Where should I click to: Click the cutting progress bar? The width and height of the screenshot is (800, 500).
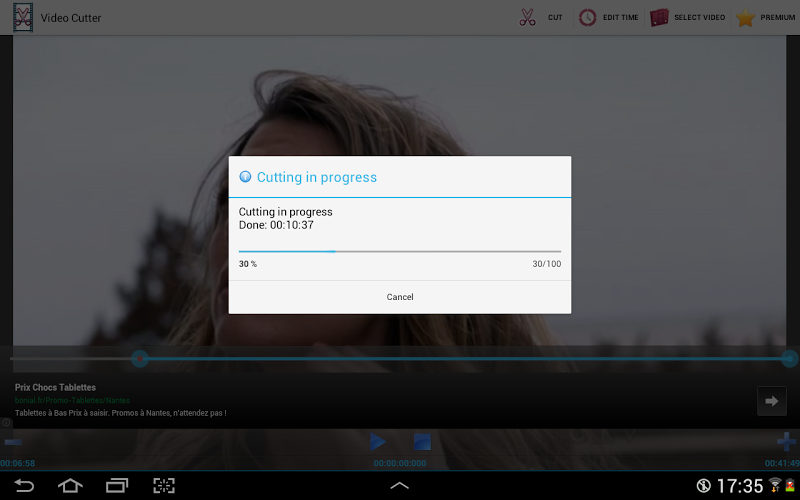click(399, 252)
